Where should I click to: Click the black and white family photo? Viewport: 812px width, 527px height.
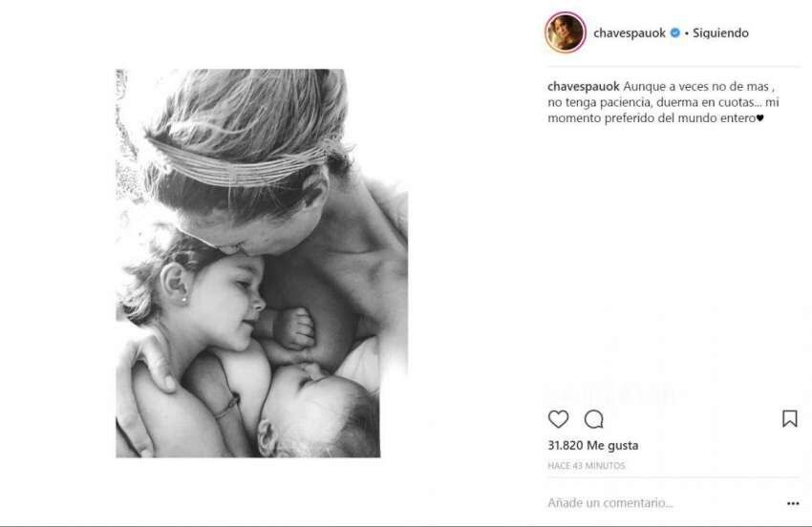262,263
